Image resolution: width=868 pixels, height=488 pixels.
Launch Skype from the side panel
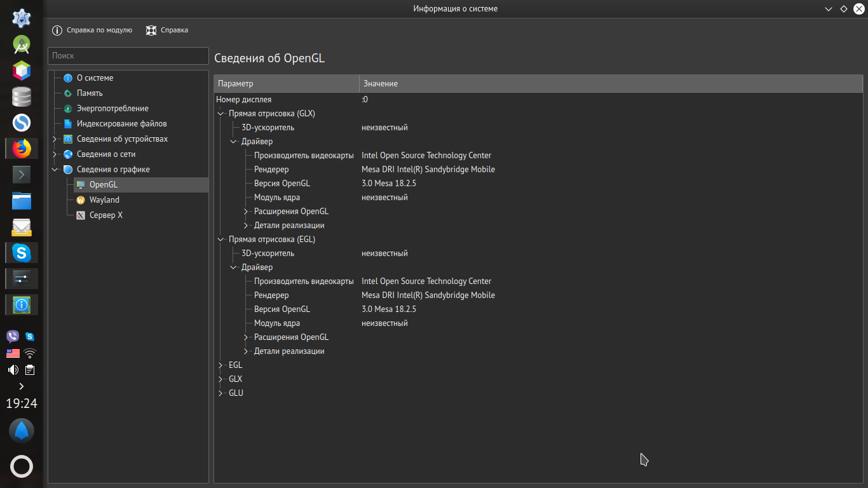point(22,253)
